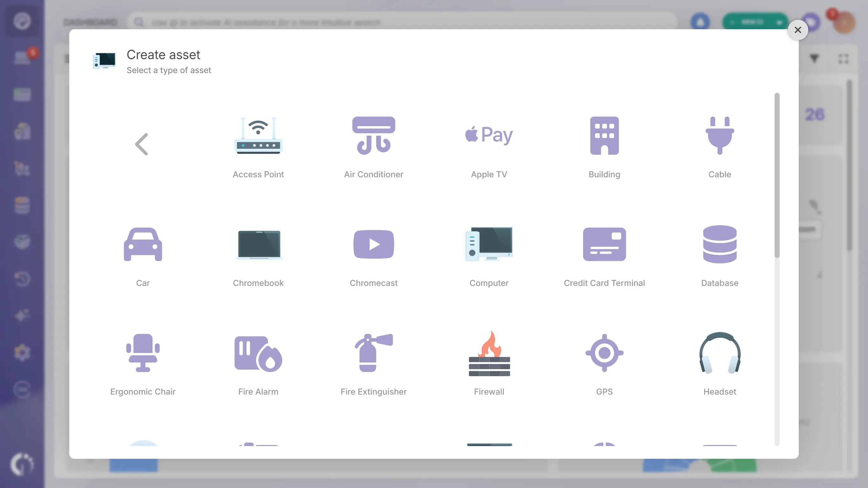This screenshot has height=488, width=868.
Task: Click the Access Point label
Action: click(x=258, y=174)
